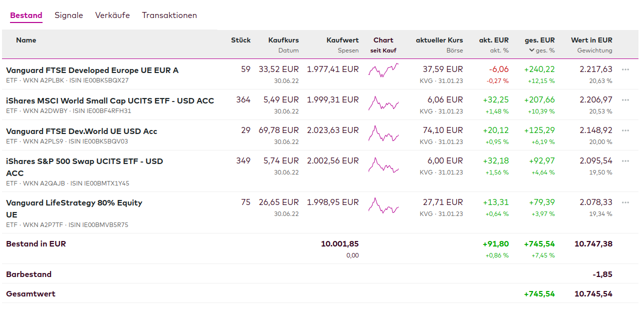
Task: Open the Transaktionen tab
Action: coord(169,15)
